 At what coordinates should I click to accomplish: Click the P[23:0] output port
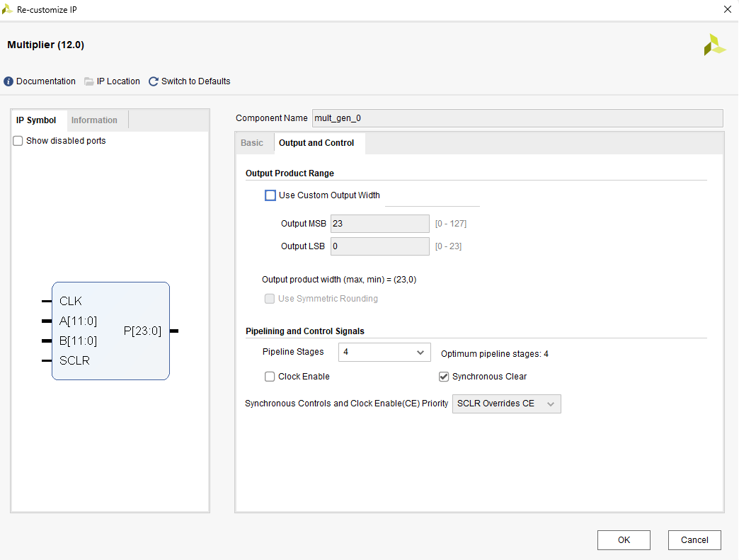point(142,331)
